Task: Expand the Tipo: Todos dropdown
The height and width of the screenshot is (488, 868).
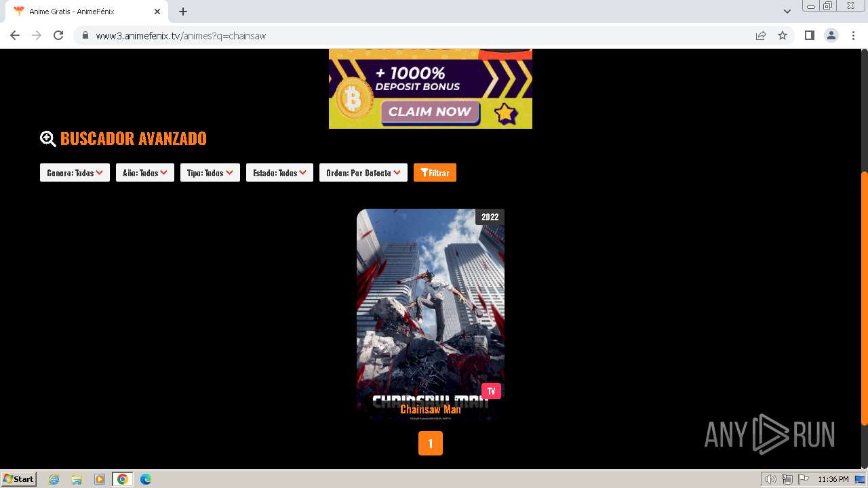Action: click(x=210, y=173)
